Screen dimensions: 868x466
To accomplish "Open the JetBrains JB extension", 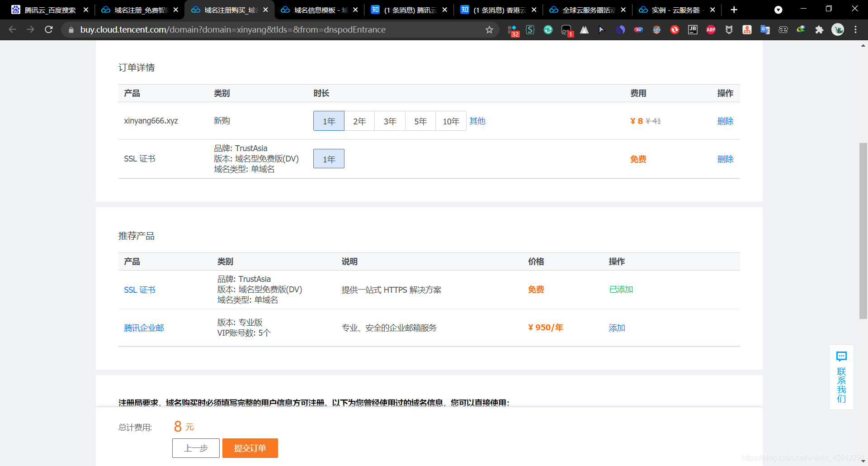I will 693,30.
